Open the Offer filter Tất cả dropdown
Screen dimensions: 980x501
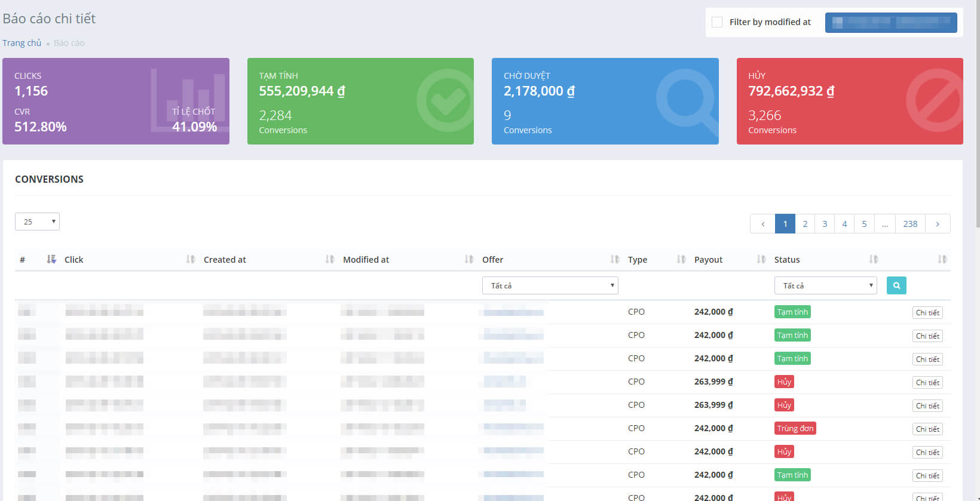tap(550, 285)
